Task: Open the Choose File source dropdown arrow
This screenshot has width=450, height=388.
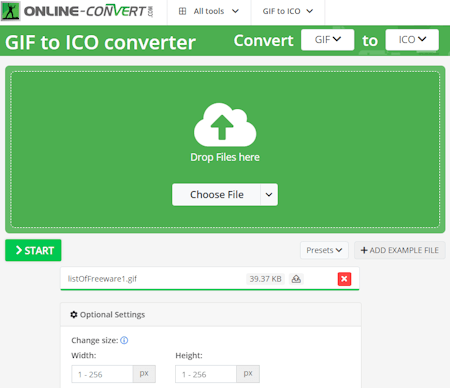Action: (269, 194)
